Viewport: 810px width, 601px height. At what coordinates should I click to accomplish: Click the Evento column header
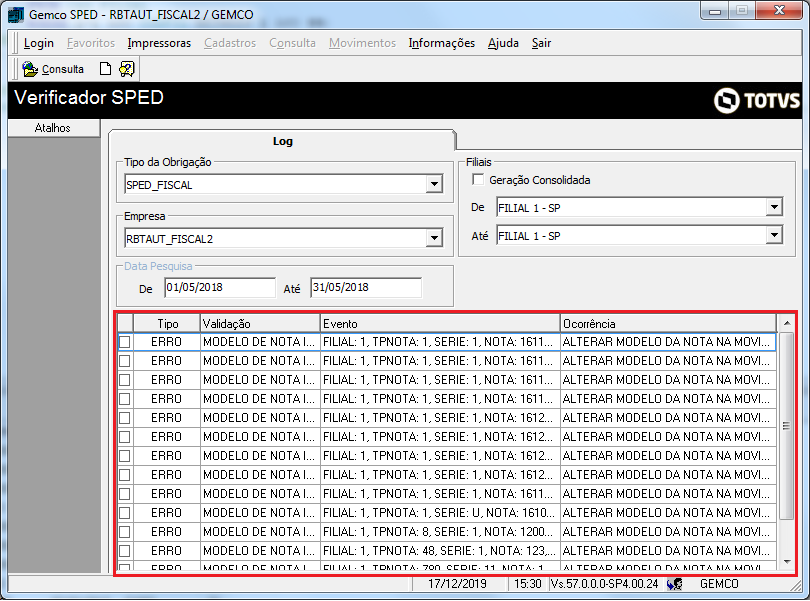click(440, 323)
